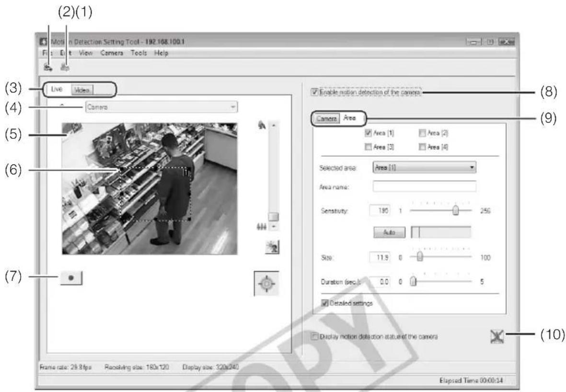Click the motion level indicator bar beside Auto
The height and width of the screenshot is (392, 566).
pos(441,232)
